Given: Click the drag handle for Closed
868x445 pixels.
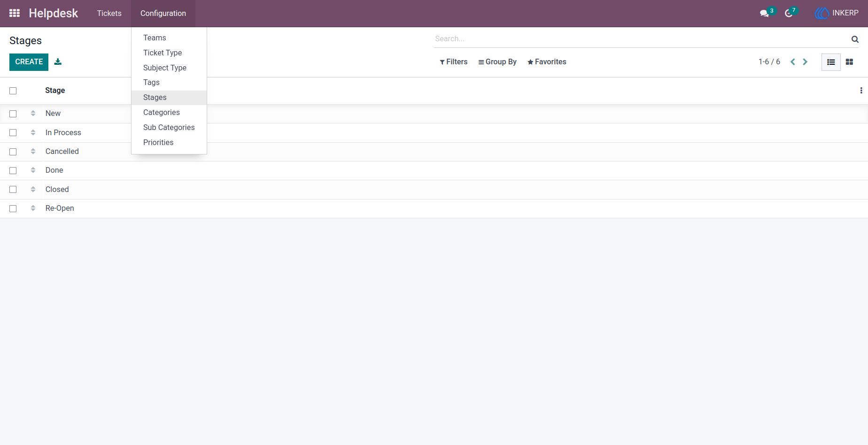Looking at the screenshot, I should point(33,189).
